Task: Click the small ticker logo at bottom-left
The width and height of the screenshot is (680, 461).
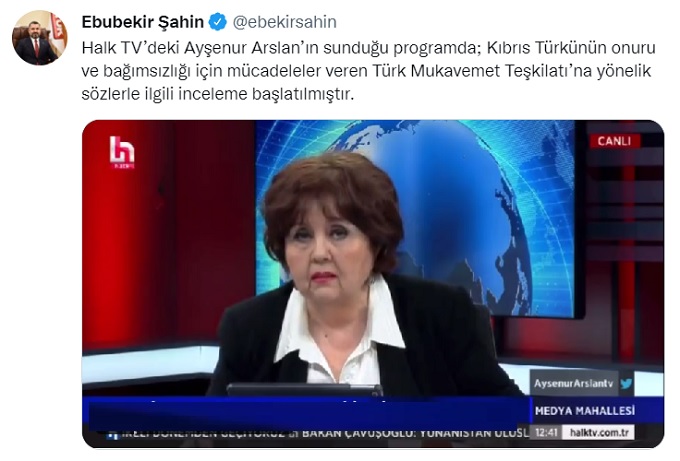Action: pos(112,435)
